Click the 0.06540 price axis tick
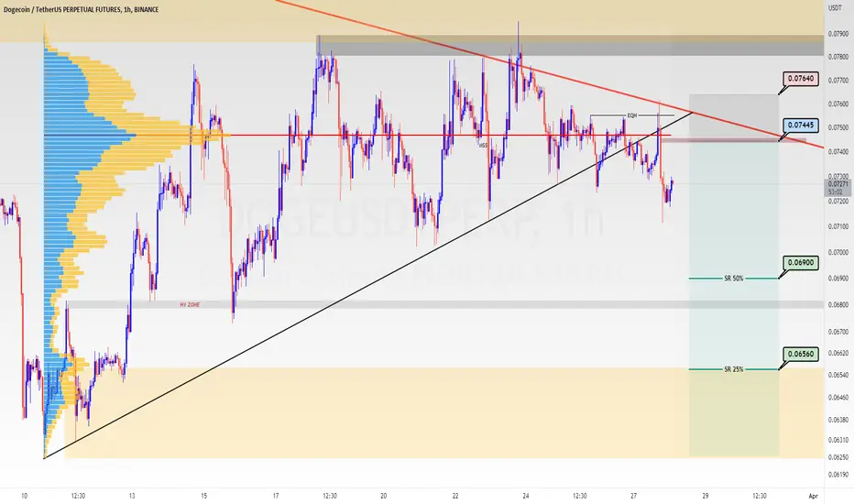Screen dimensions: 854x504 click(838, 375)
